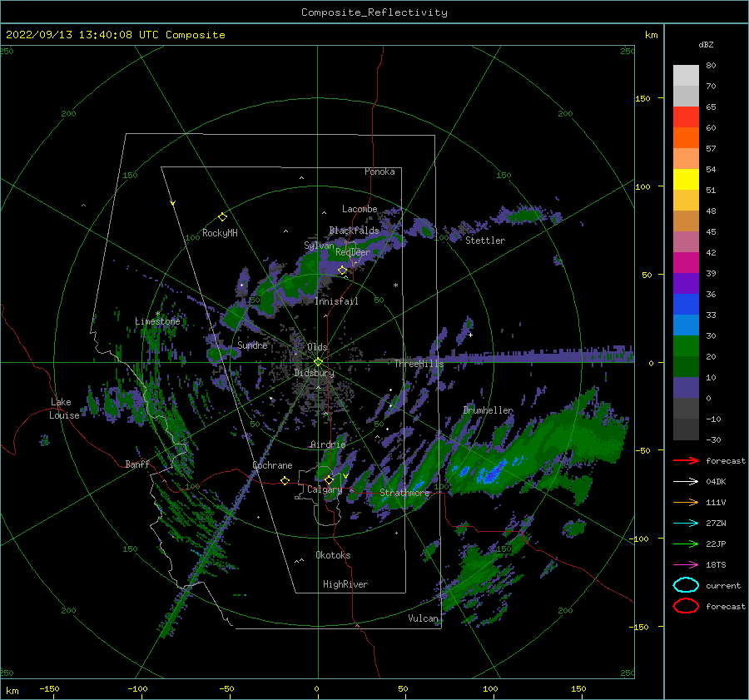The width and height of the screenshot is (749, 700).
Task: Click the RedDeer city label
Action: pos(353,252)
